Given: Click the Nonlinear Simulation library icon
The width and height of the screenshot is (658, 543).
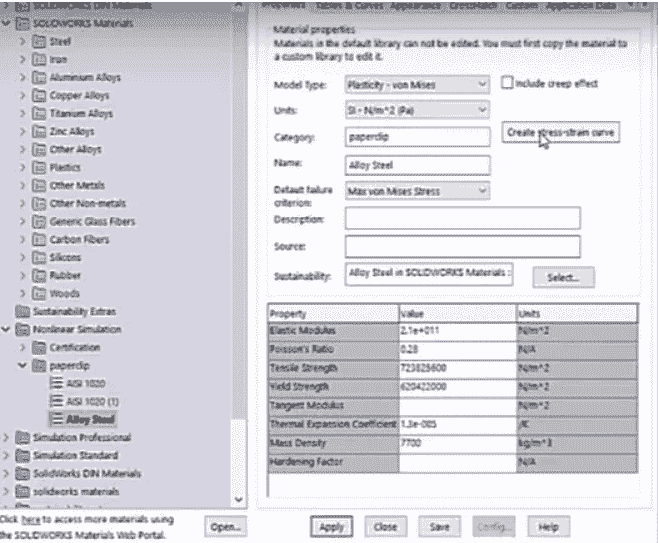Looking at the screenshot, I should [23, 329].
